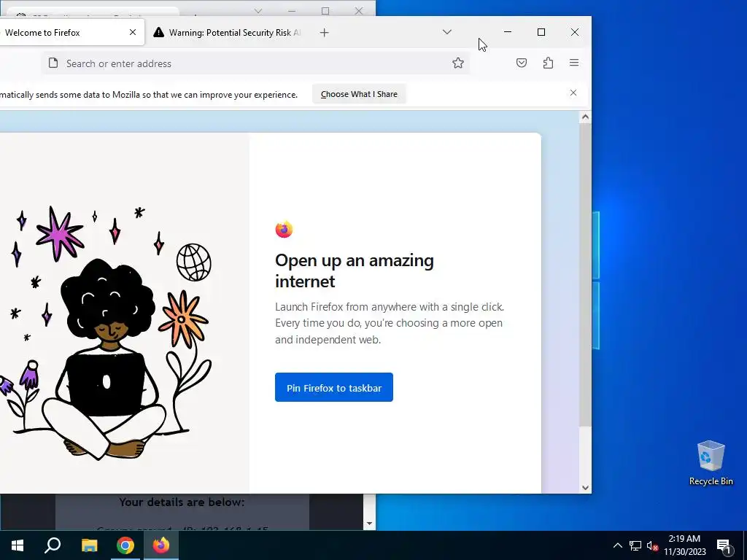Open the Firefox application menu
This screenshot has height=560, width=747.
coord(574,63)
